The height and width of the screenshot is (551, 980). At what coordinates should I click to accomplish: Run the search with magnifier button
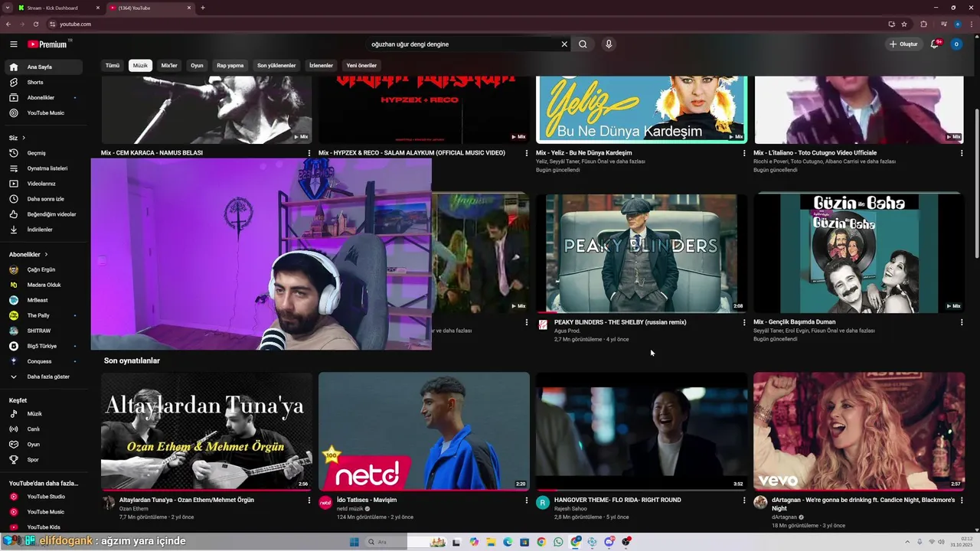583,44
